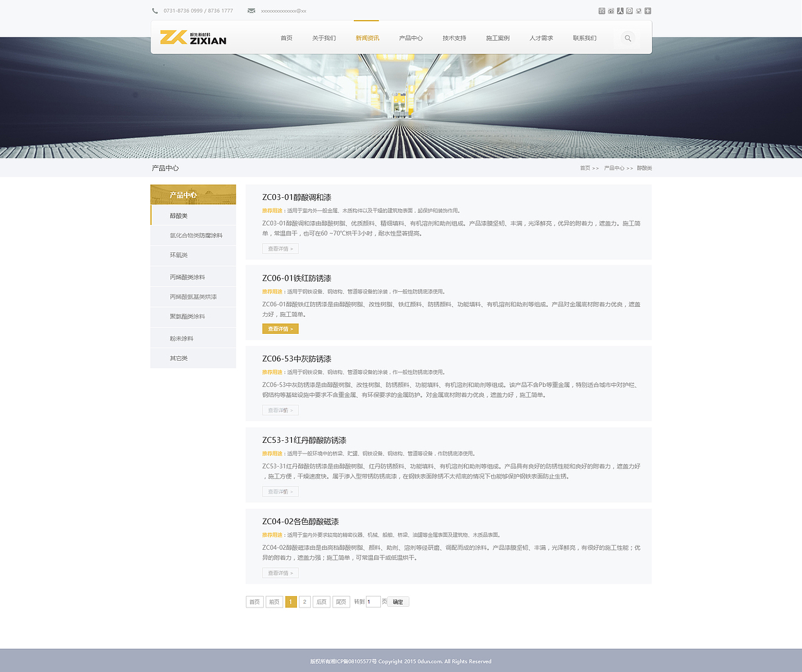Open 产品中心 in the top navigation
Screen dimensions: 802x672
point(411,38)
